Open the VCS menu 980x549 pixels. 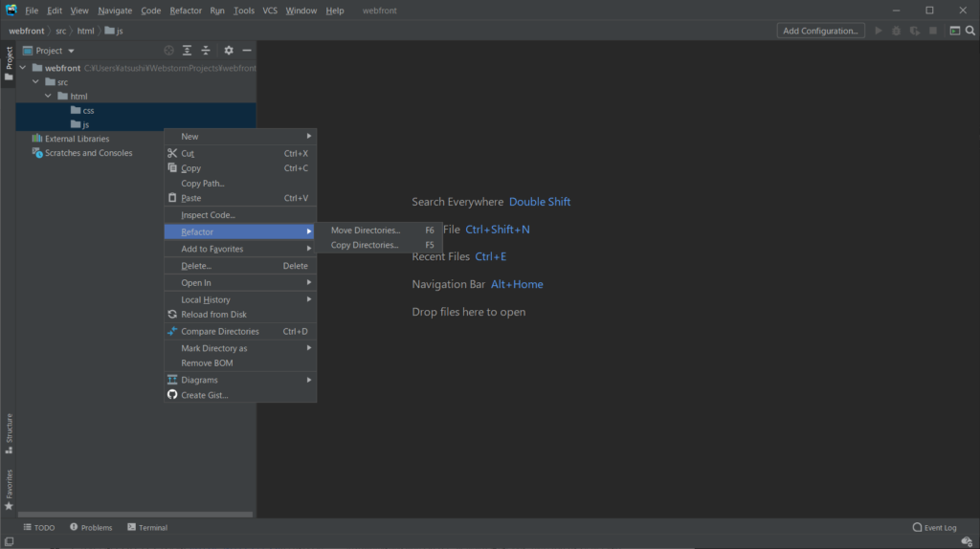tap(269, 11)
